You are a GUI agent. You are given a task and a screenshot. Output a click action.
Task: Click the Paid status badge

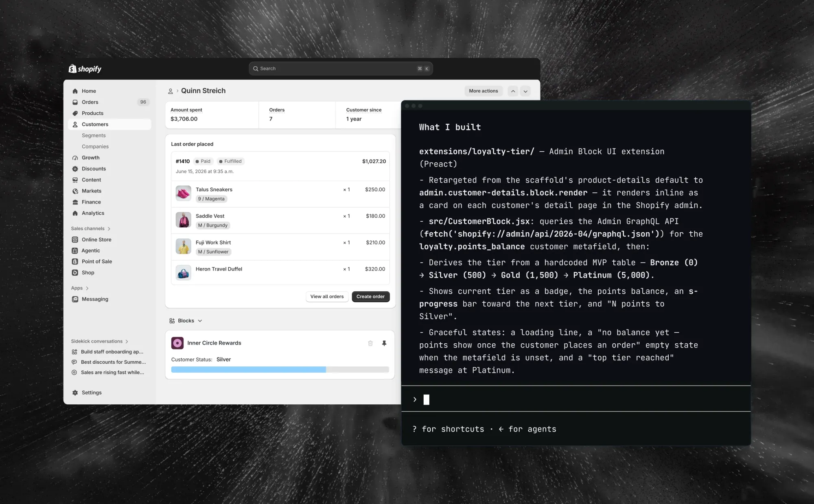click(203, 161)
